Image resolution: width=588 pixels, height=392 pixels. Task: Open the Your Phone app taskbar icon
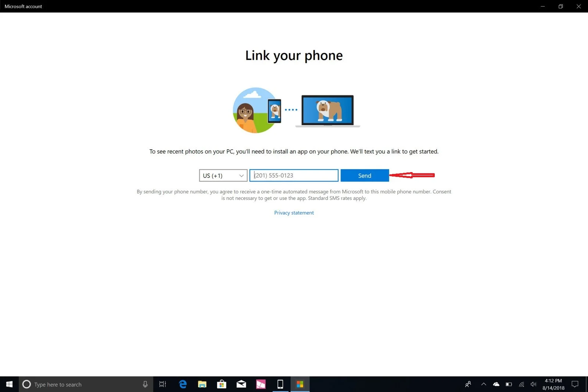point(280,384)
